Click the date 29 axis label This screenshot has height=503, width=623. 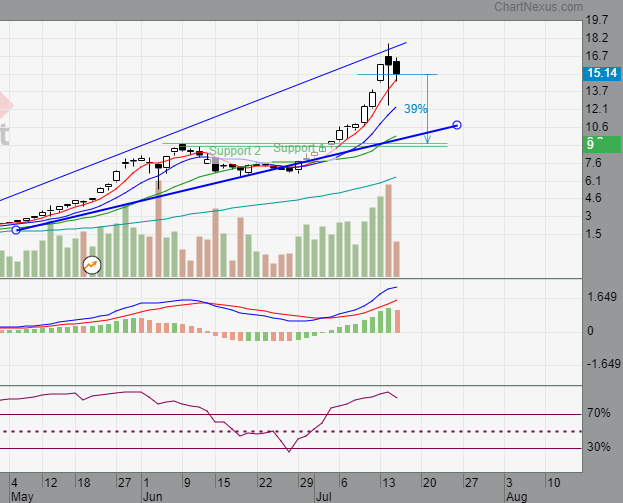tap(306, 483)
